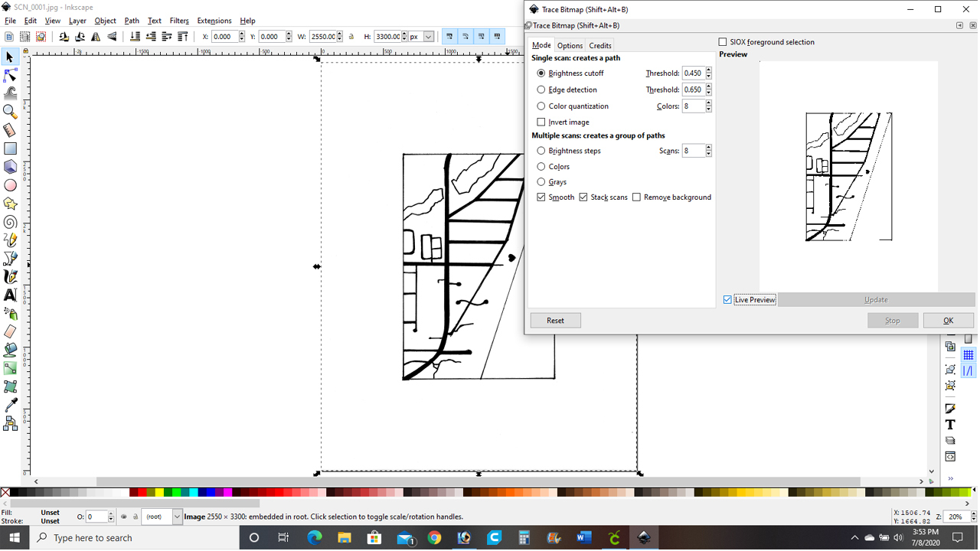Choose the Text tool in toolbox
Screen dimensions: 980x551
[x=10, y=295]
